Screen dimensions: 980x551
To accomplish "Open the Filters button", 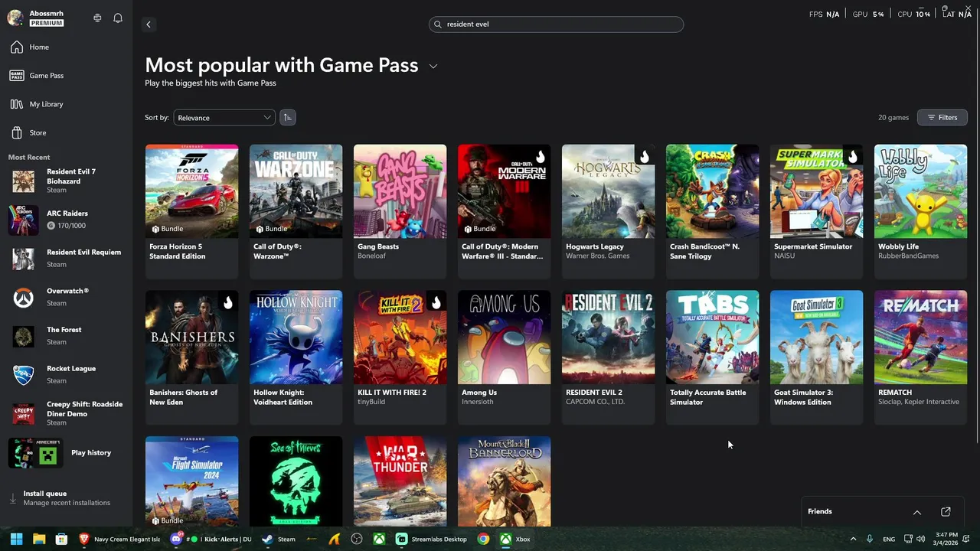I will (942, 117).
